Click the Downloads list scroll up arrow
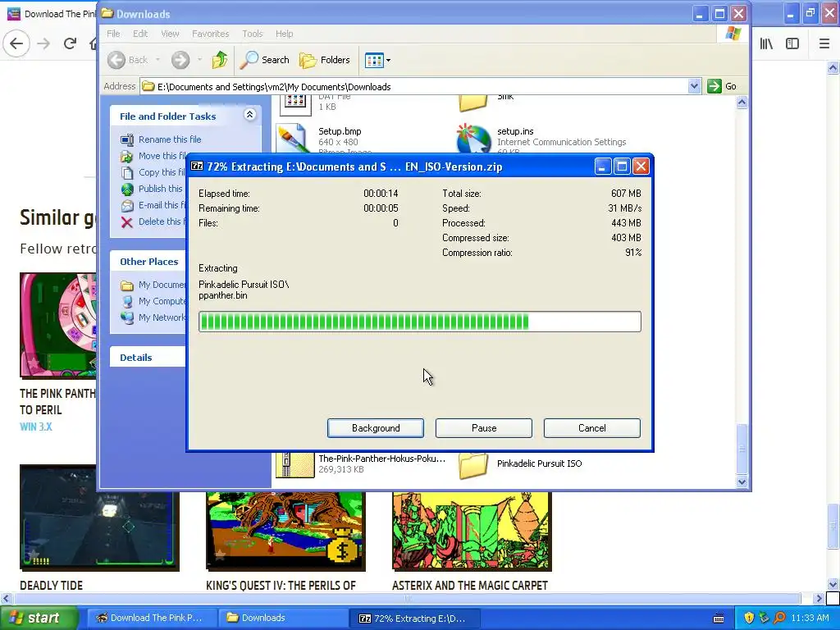 (x=742, y=103)
